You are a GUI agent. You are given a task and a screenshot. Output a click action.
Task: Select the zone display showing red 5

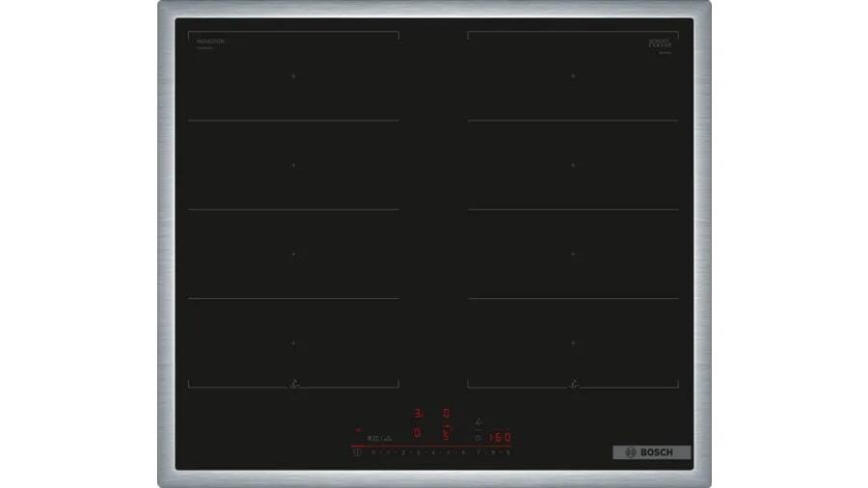pos(447,433)
